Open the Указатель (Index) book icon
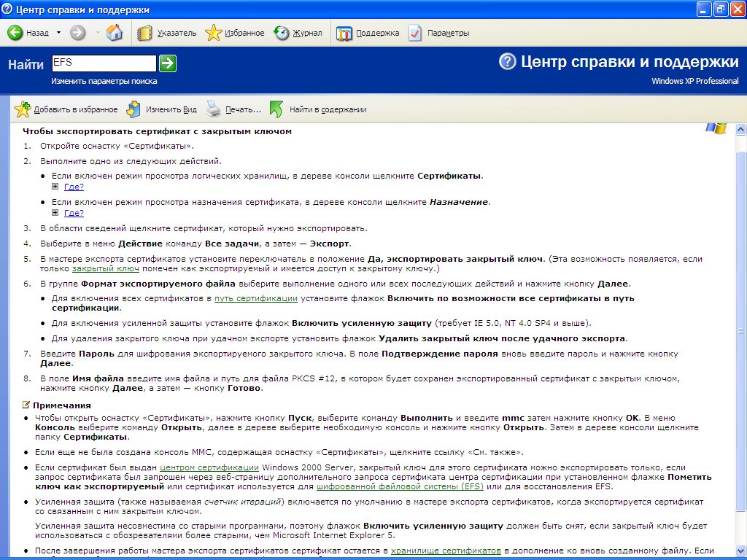747x560 pixels. (x=145, y=33)
